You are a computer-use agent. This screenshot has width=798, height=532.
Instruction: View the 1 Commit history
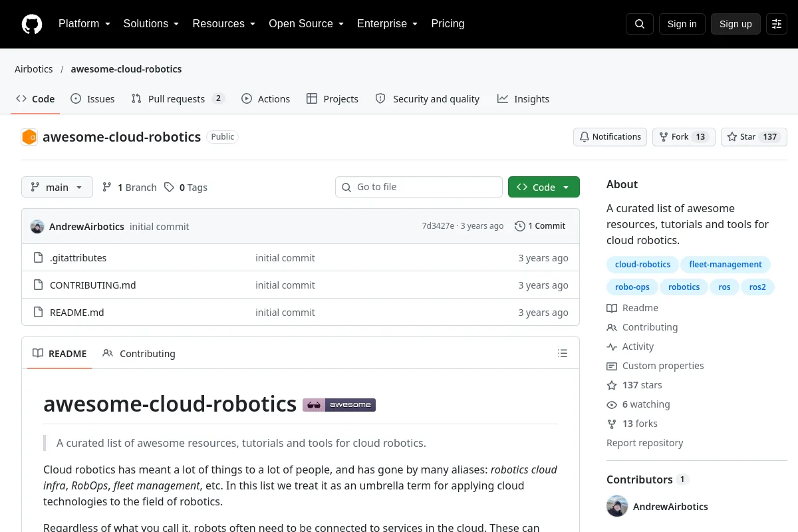(x=540, y=226)
